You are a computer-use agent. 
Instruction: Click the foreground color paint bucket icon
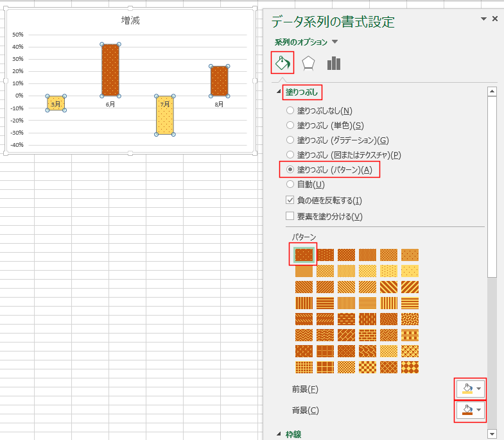(x=465, y=389)
